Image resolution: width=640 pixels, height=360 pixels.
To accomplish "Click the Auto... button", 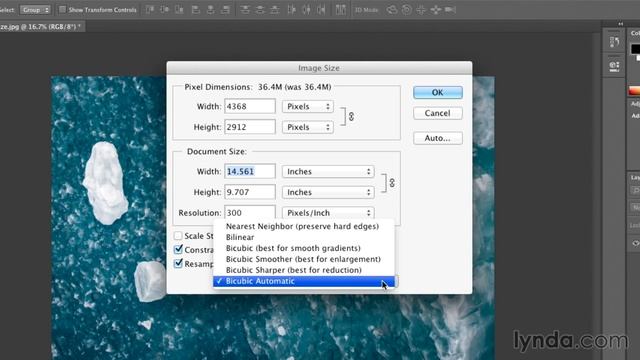I will (438, 138).
